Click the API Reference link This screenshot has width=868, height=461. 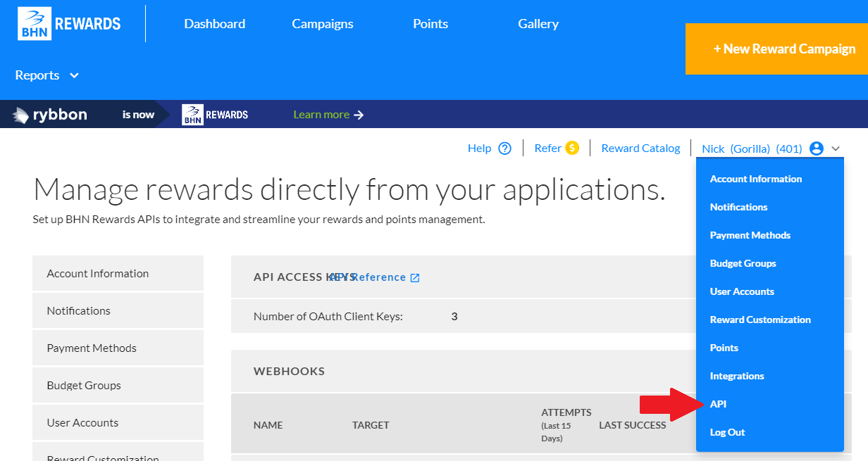pyautogui.click(x=368, y=277)
